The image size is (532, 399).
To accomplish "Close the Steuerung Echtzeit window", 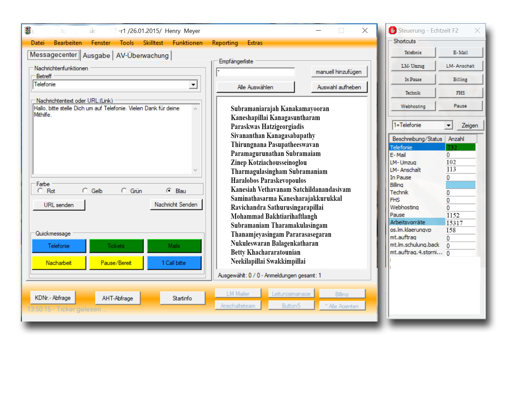I will click(477, 31).
